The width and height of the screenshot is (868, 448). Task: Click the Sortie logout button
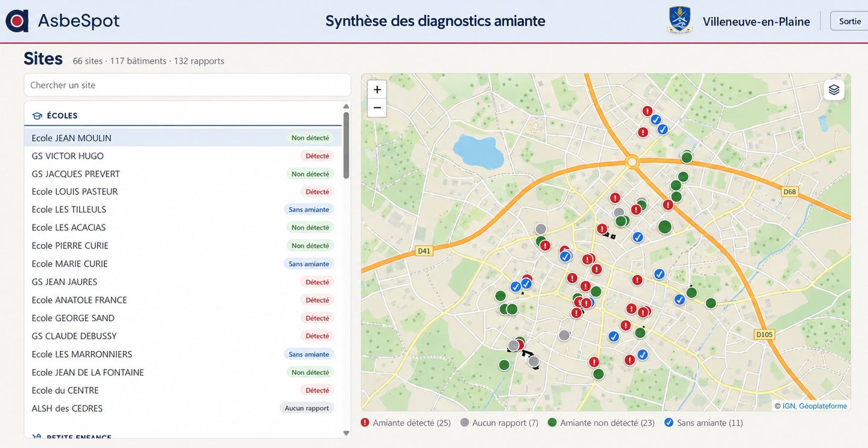[x=850, y=21]
